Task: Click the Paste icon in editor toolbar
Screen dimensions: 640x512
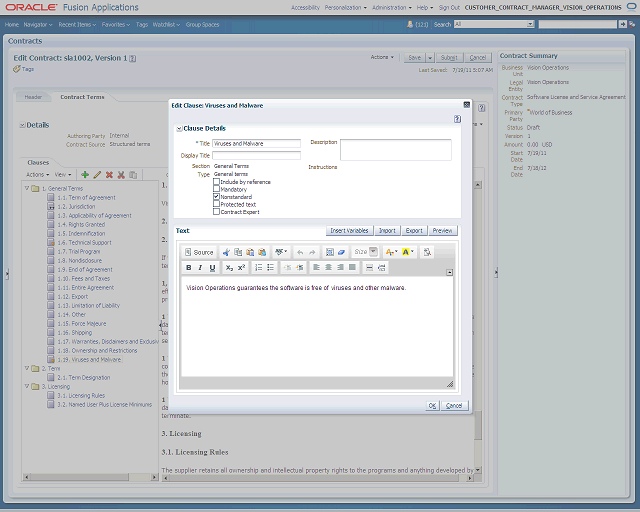Action: [x=250, y=252]
